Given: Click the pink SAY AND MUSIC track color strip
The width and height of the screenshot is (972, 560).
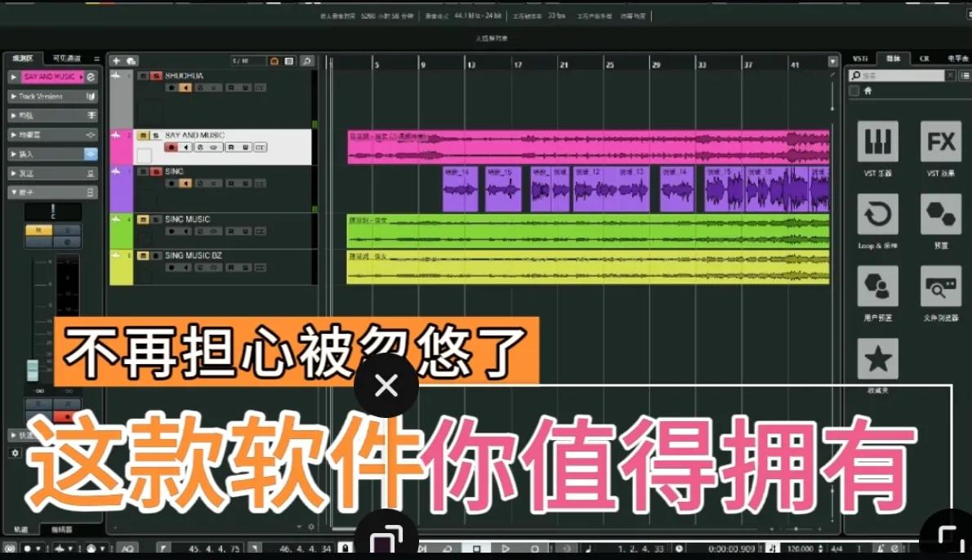Looking at the screenshot, I should click(122, 147).
